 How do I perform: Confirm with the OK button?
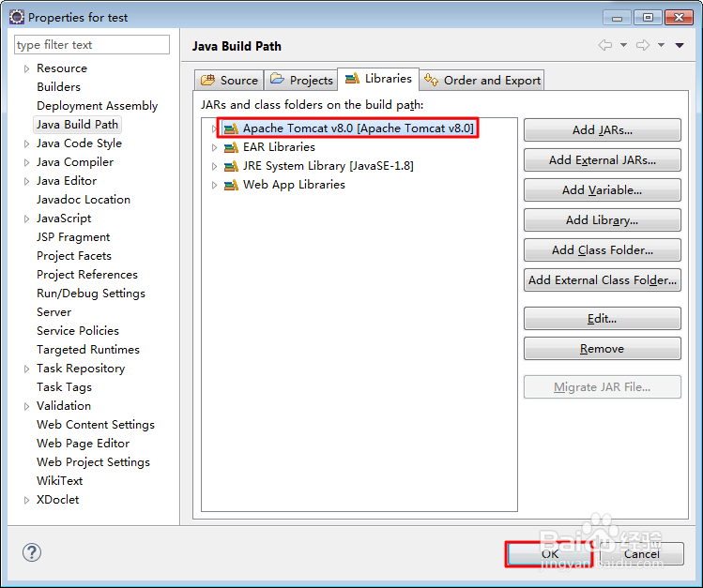(x=550, y=554)
